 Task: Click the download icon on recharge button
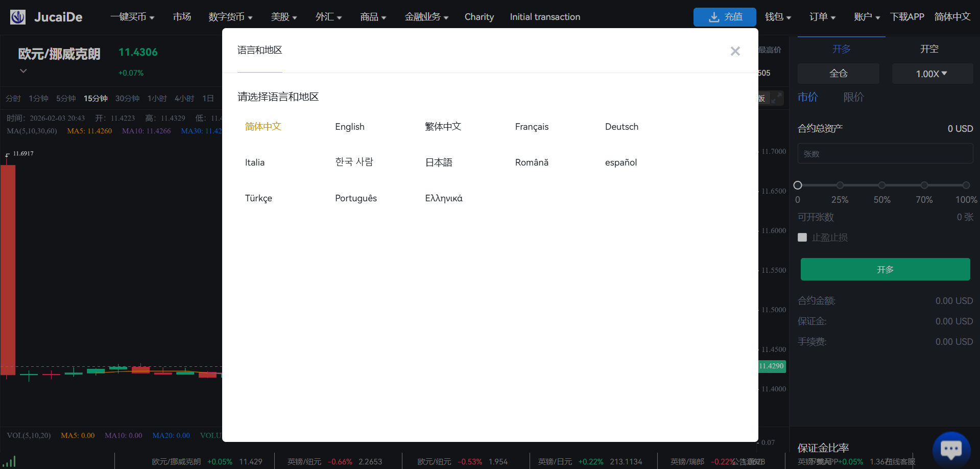[x=713, y=17]
